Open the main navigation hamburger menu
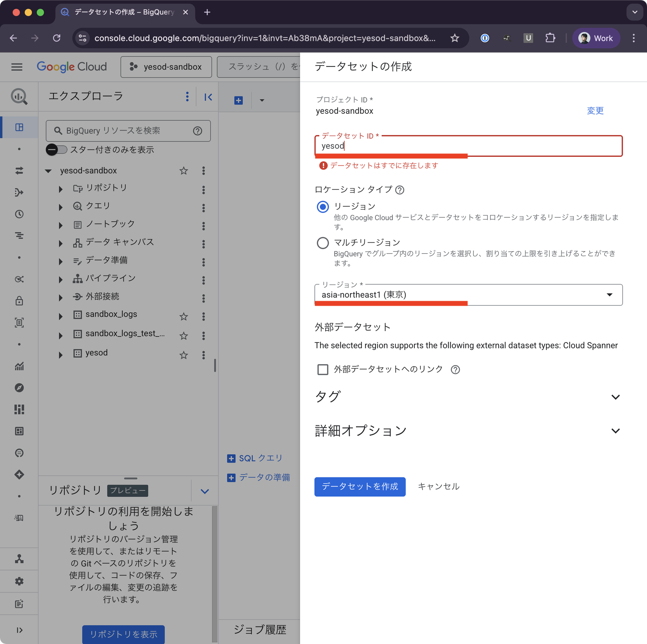 point(17,67)
